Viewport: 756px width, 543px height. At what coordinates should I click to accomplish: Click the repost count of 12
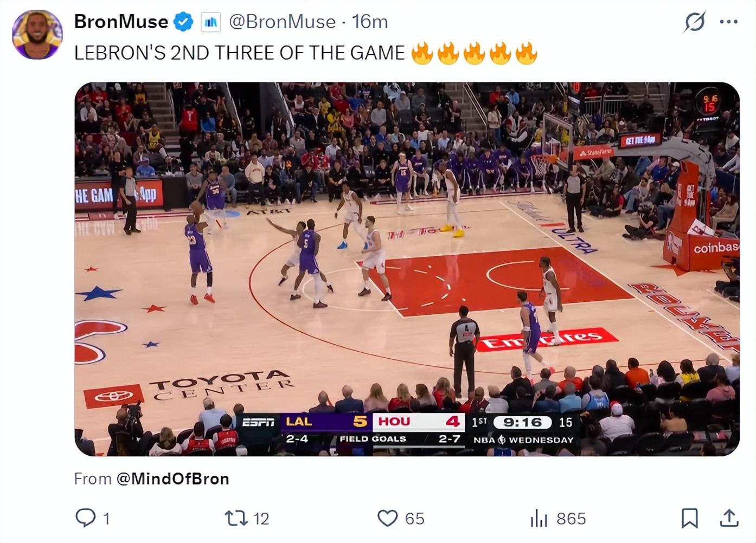point(261,519)
